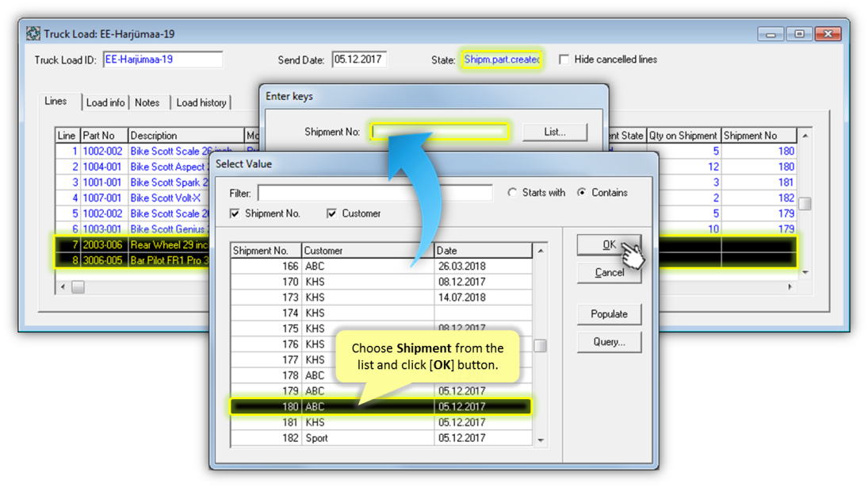Image resolution: width=868 pixels, height=488 pixels.
Task: Toggle Hide cancelled lines checkbox
Action: pos(564,60)
